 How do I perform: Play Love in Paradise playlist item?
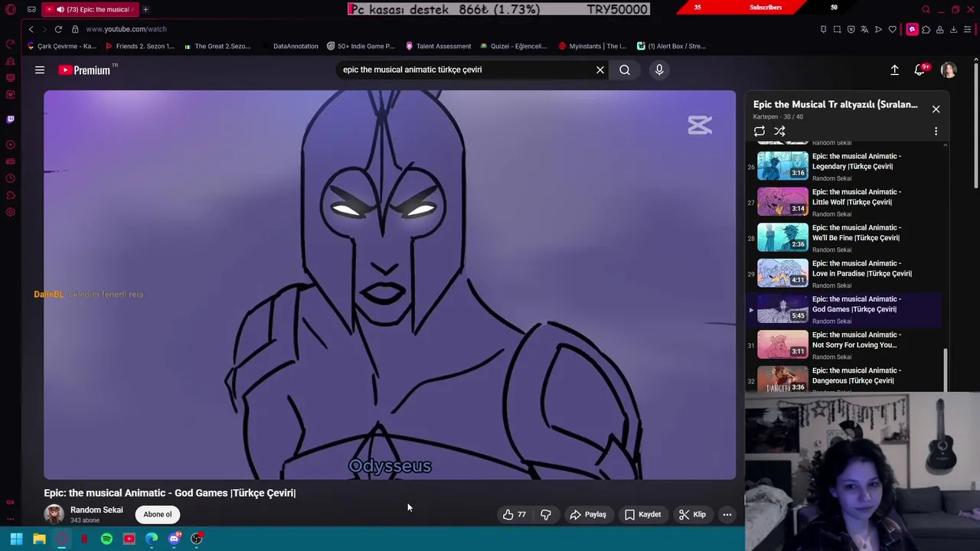click(846, 273)
